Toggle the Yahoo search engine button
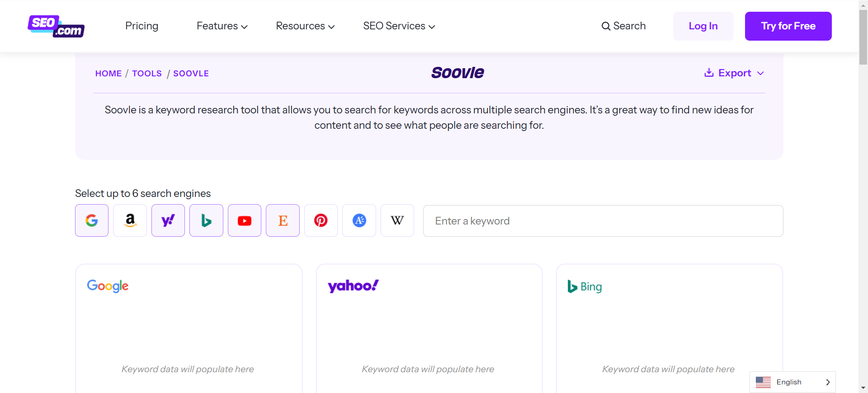Image resolution: width=868 pixels, height=393 pixels. pyautogui.click(x=168, y=220)
